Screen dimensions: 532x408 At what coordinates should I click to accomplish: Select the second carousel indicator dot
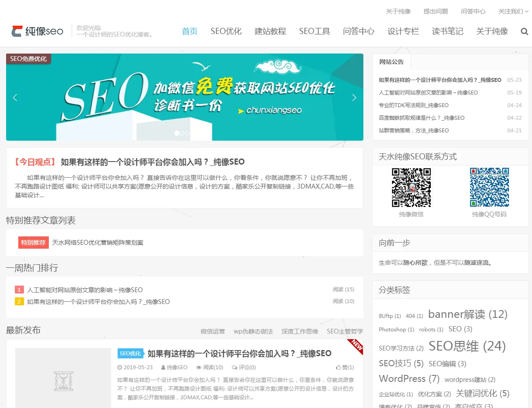pyautogui.click(x=182, y=133)
